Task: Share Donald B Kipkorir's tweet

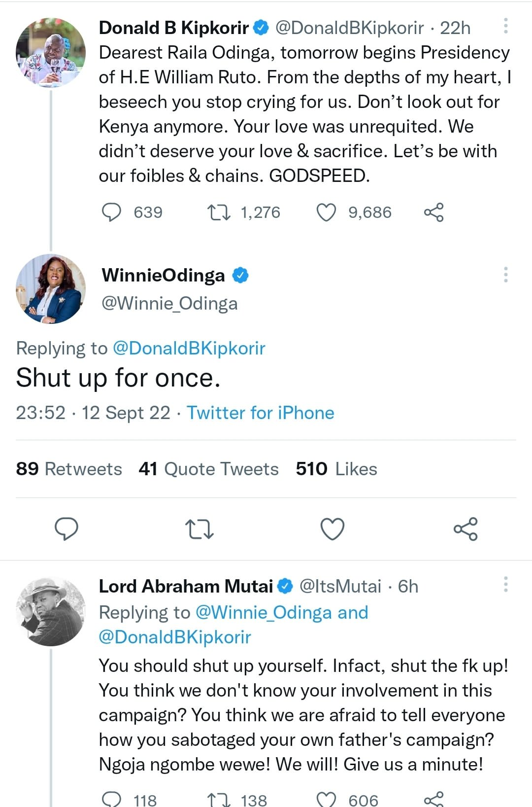Action: pyautogui.click(x=433, y=212)
